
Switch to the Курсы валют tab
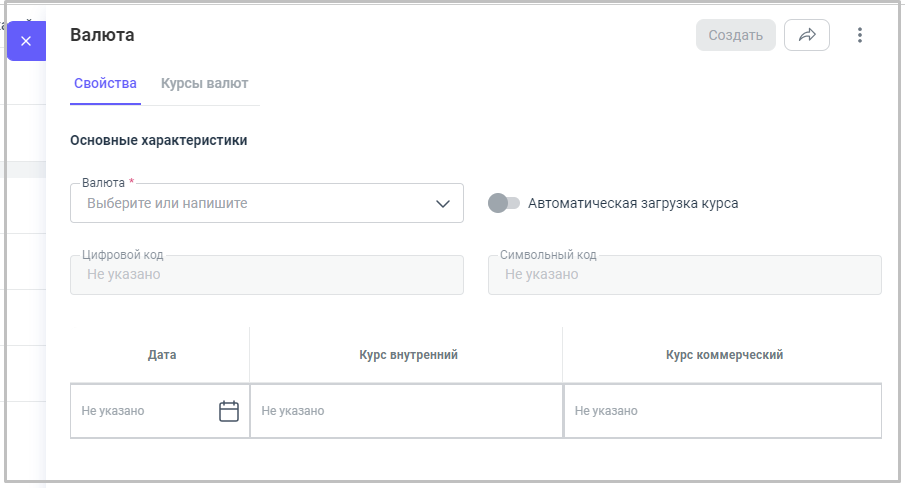pos(204,83)
